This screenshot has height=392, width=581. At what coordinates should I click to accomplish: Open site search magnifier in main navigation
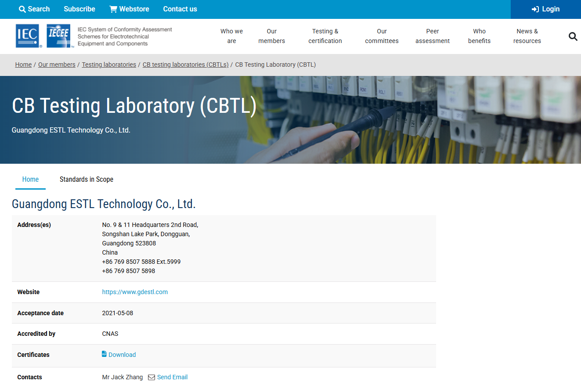point(573,36)
